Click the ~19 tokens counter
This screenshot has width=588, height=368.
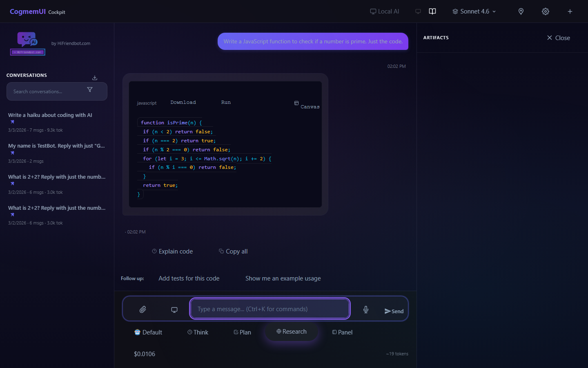click(397, 354)
